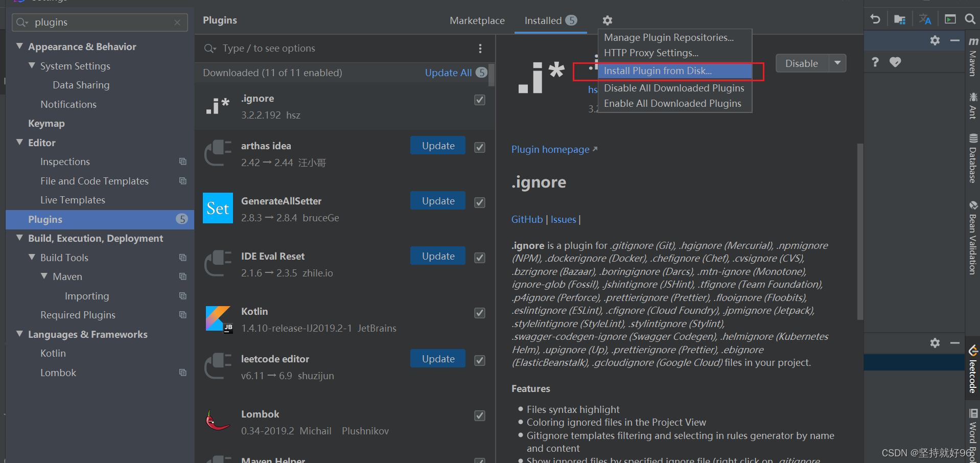
Task: Collapse the Editor tree node
Action: (x=19, y=142)
